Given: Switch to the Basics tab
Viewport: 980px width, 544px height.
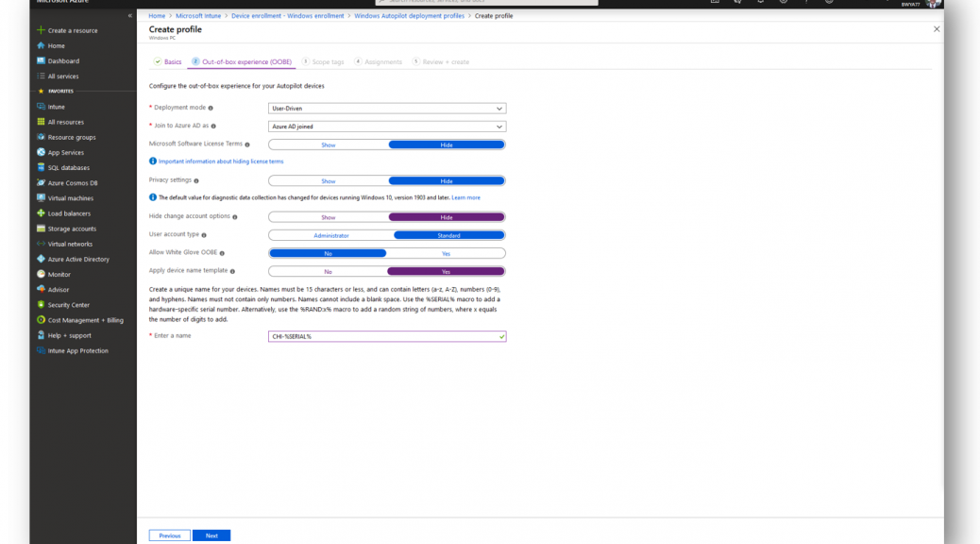Looking at the screenshot, I should click(167, 62).
